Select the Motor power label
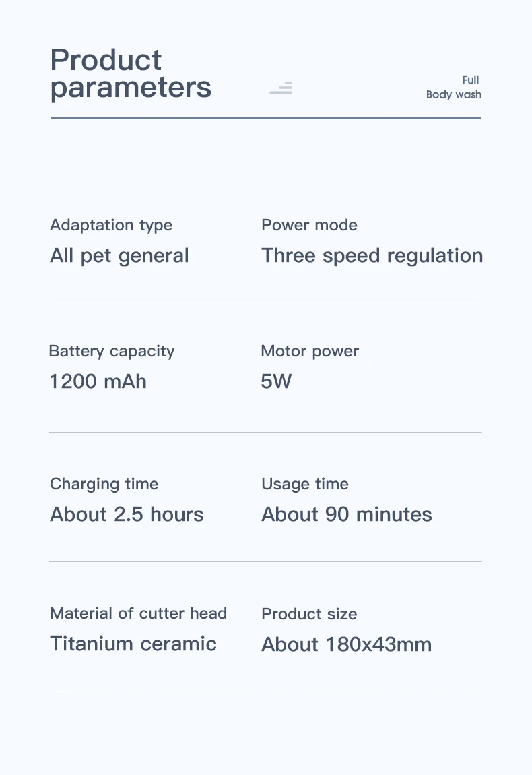The width and height of the screenshot is (532, 775). (x=310, y=351)
